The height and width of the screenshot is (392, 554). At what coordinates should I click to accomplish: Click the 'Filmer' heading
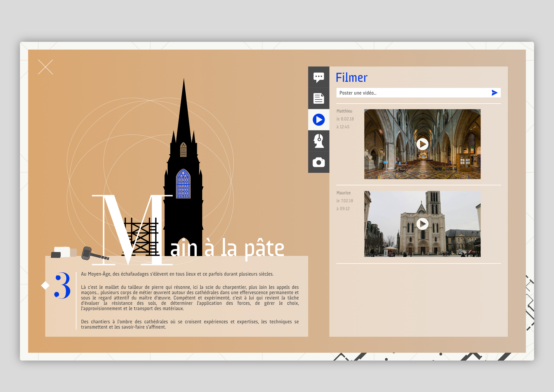coord(352,78)
